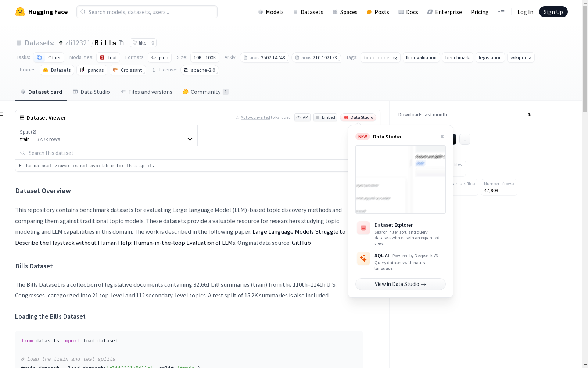The height and width of the screenshot is (368, 588).
Task: Select the json format tag
Action: click(x=160, y=57)
